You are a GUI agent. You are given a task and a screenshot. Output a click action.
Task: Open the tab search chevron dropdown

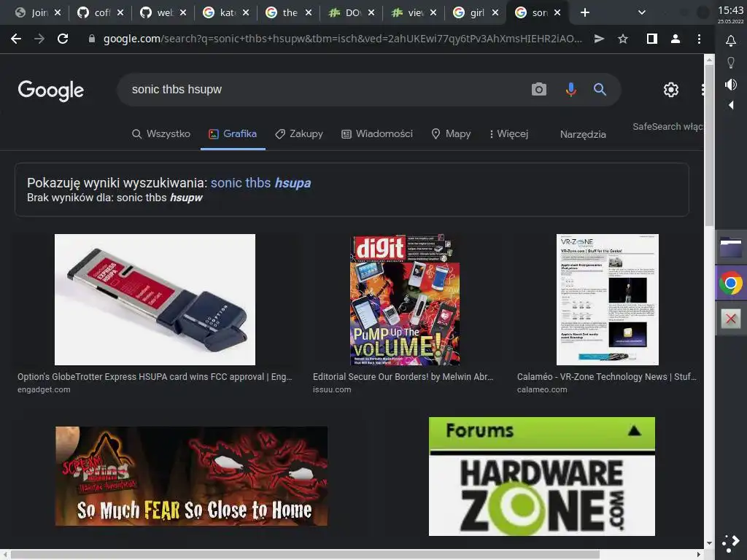click(x=642, y=13)
